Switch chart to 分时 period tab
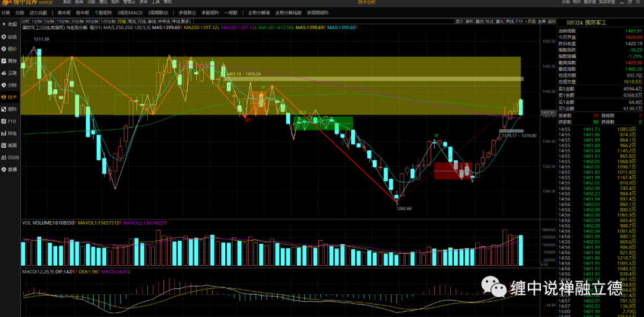 pos(25,21)
